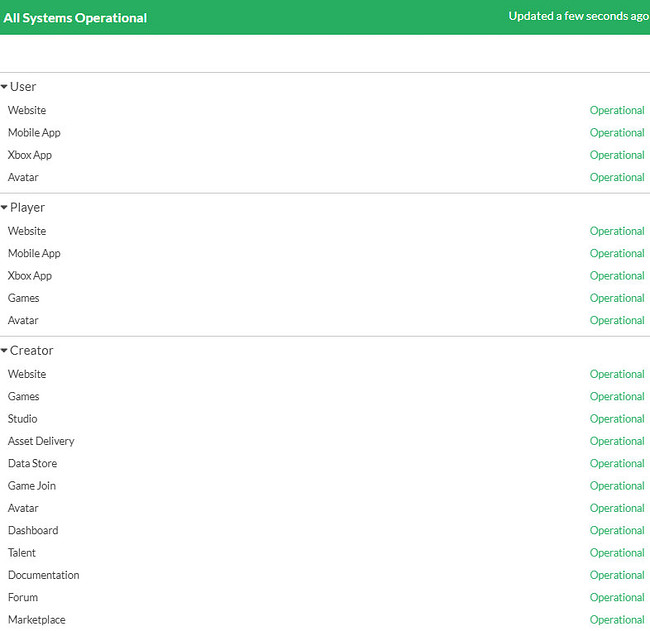
Task: Collapse the Player section arrow
Action: (x=4, y=207)
